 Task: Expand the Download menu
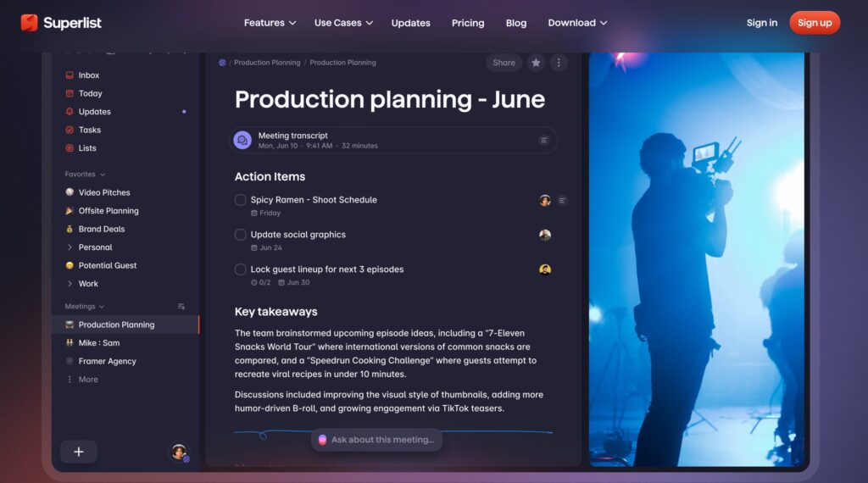coord(577,23)
